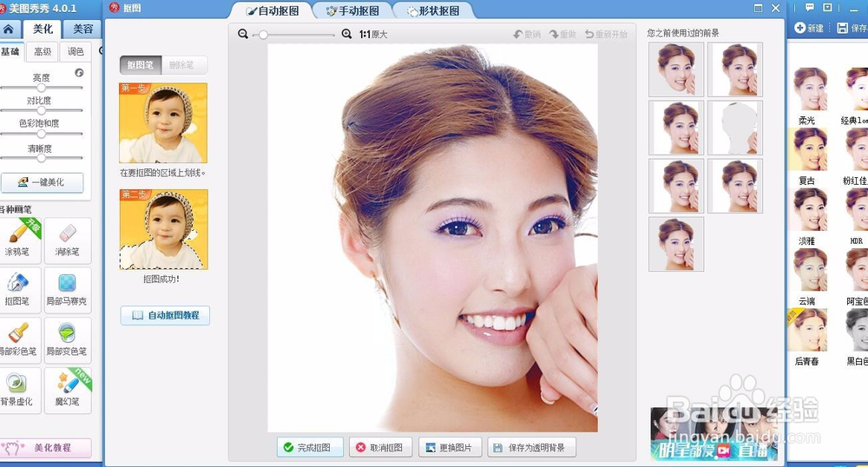Apply 一键美化 one-click beautify

(42, 182)
